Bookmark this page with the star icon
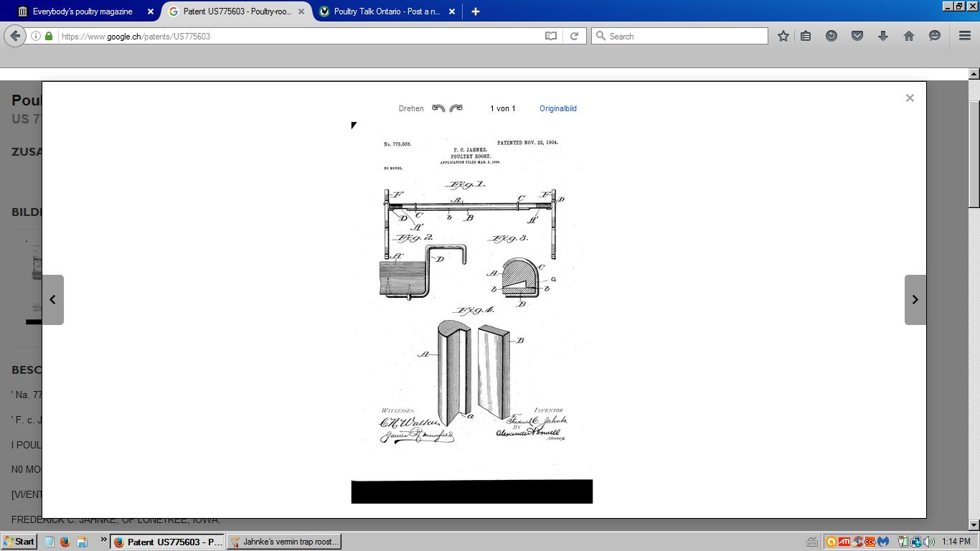The image size is (980, 551). [783, 36]
